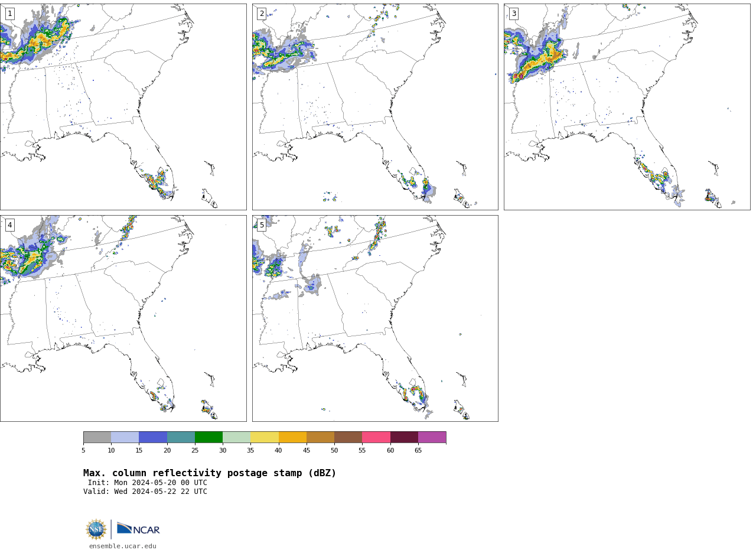Click the panel number label 2
The height and width of the screenshot is (553, 756).
(x=262, y=14)
